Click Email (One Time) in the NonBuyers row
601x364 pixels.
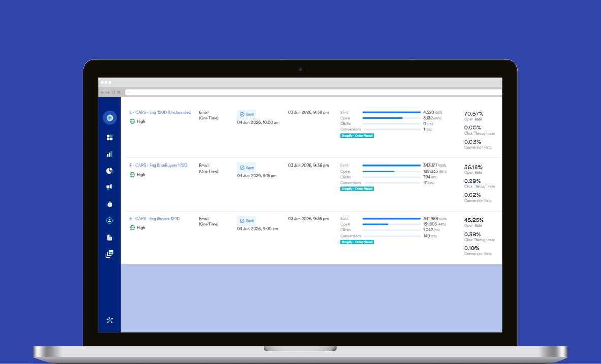[x=208, y=168]
